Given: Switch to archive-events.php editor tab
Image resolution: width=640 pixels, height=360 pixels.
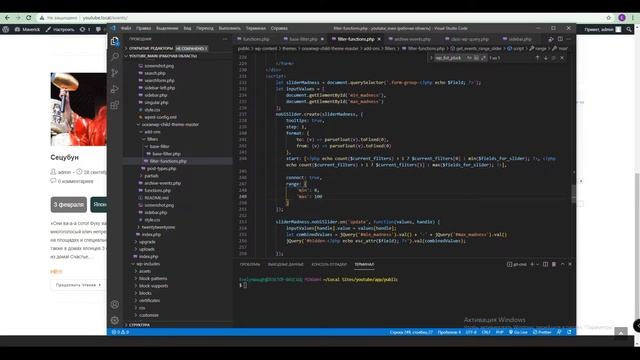Looking at the screenshot, I should (x=412, y=39).
